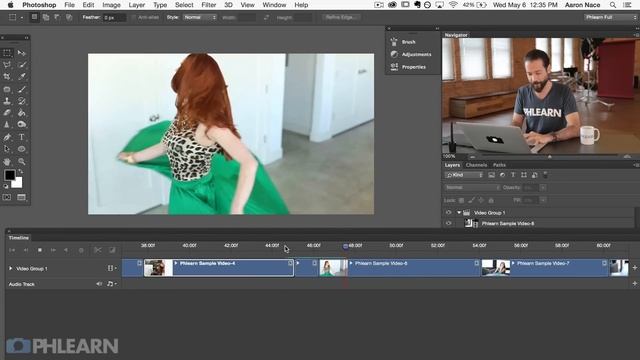The width and height of the screenshot is (640, 360).
Task: Select the Horizontal Type tool
Action: 22,137
